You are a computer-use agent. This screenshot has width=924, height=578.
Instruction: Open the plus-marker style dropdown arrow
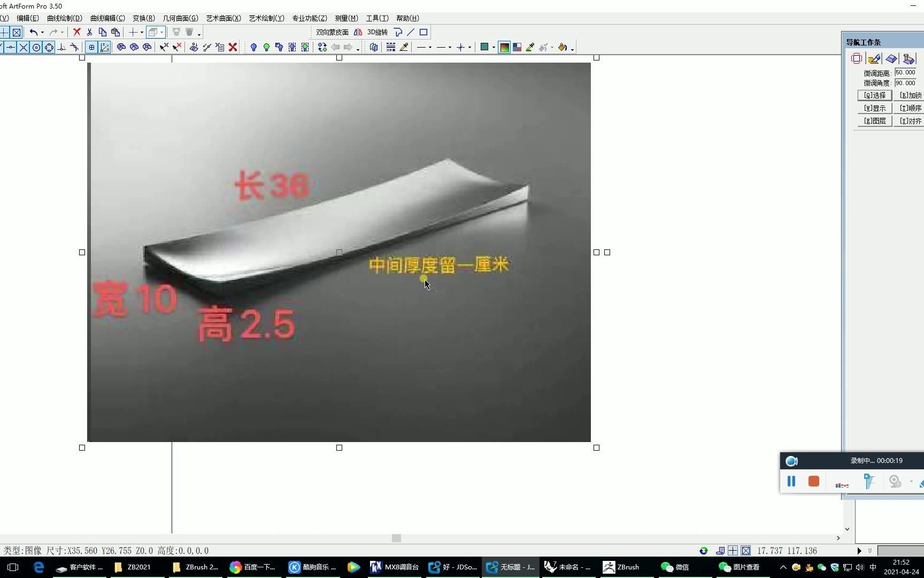pyautogui.click(x=469, y=47)
